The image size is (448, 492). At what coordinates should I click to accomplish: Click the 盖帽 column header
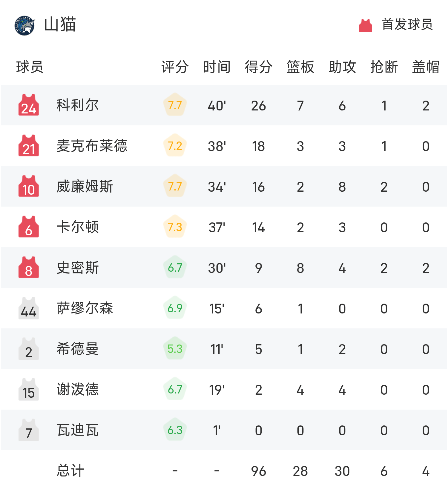[x=426, y=67]
